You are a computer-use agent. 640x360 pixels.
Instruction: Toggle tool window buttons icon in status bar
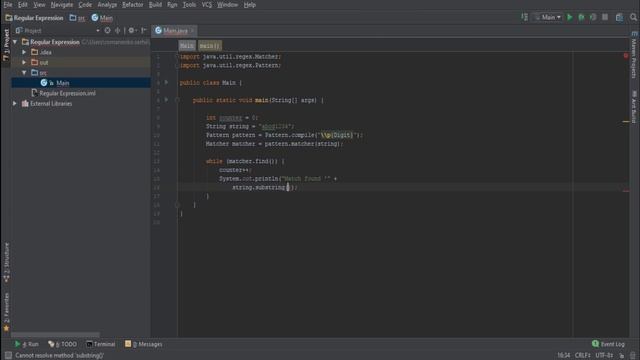(x=8, y=356)
